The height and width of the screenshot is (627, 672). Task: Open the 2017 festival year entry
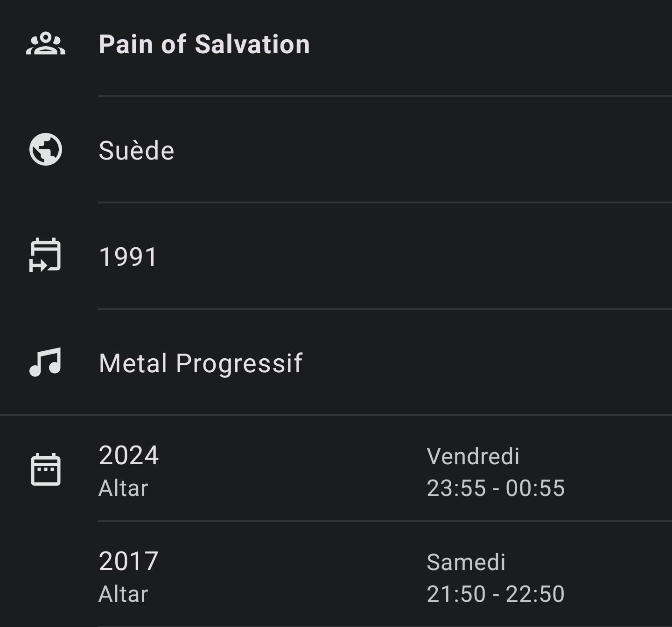point(129,561)
